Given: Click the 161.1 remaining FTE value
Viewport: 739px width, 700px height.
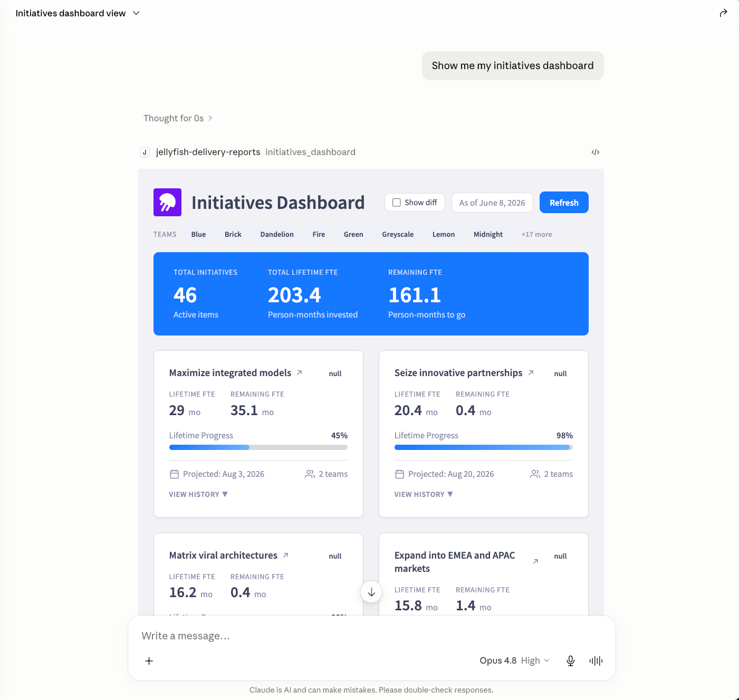Looking at the screenshot, I should [415, 295].
